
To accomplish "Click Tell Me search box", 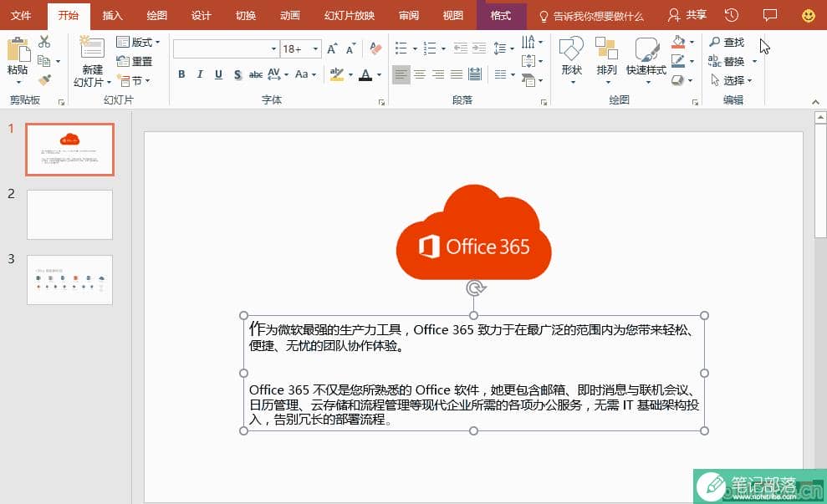I will (590, 17).
